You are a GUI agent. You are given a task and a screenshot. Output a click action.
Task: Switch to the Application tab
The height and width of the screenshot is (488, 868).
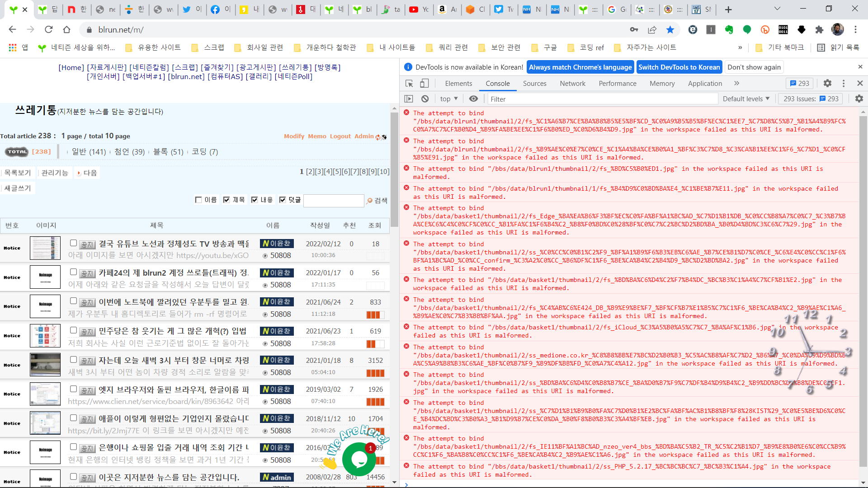705,84
